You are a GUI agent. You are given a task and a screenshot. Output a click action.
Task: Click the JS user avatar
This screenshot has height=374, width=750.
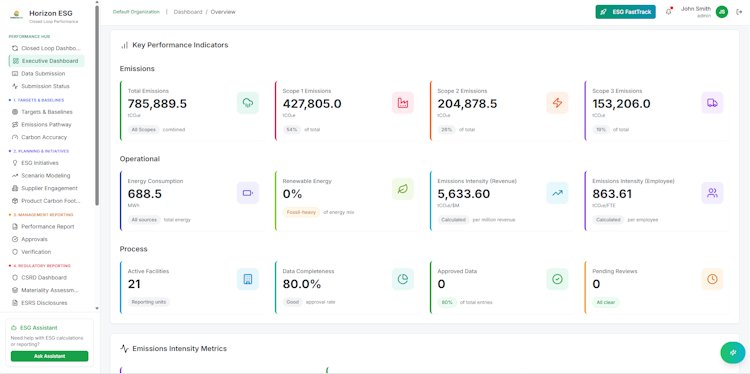(722, 12)
